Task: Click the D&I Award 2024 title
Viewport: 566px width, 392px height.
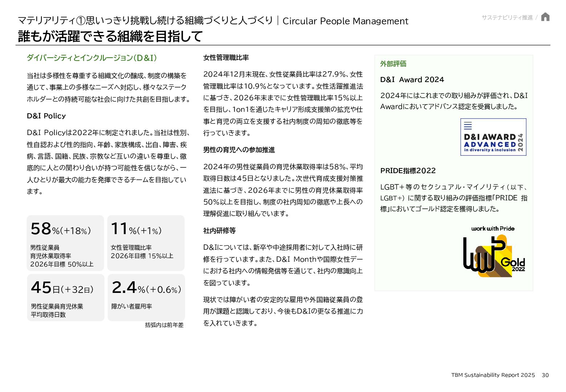Action: click(x=412, y=79)
